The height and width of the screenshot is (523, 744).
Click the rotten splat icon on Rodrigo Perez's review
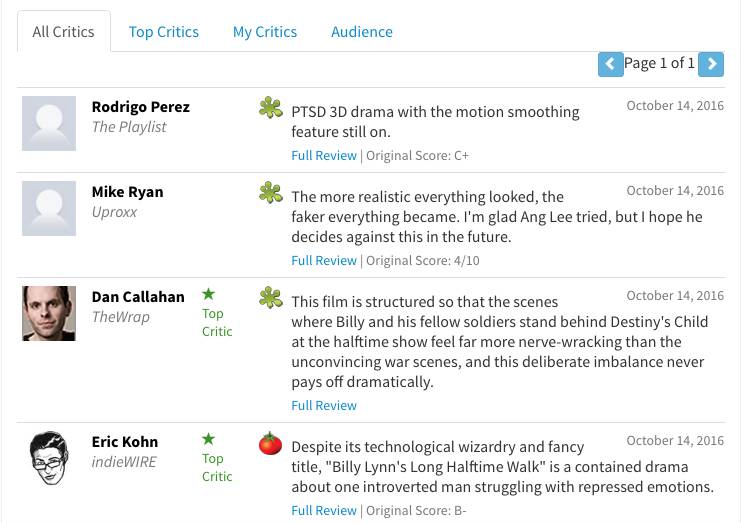[270, 108]
